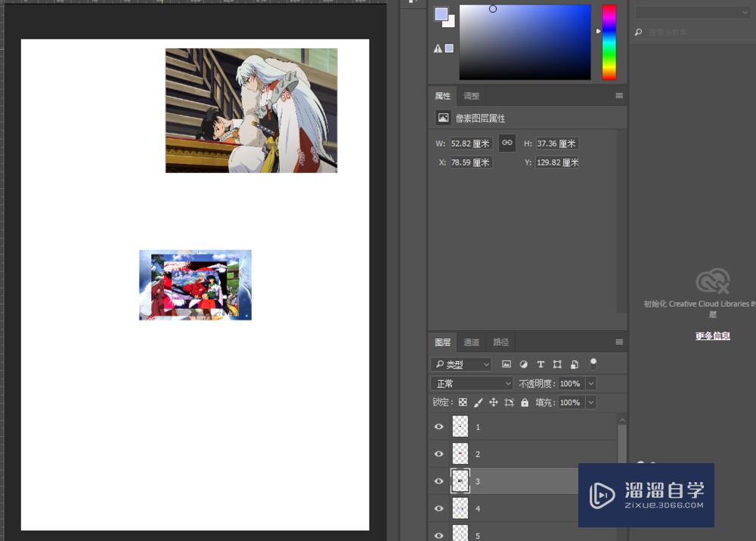The image size is (756, 541).
Task: Open the Layers panel menu icon
Action: 619,342
